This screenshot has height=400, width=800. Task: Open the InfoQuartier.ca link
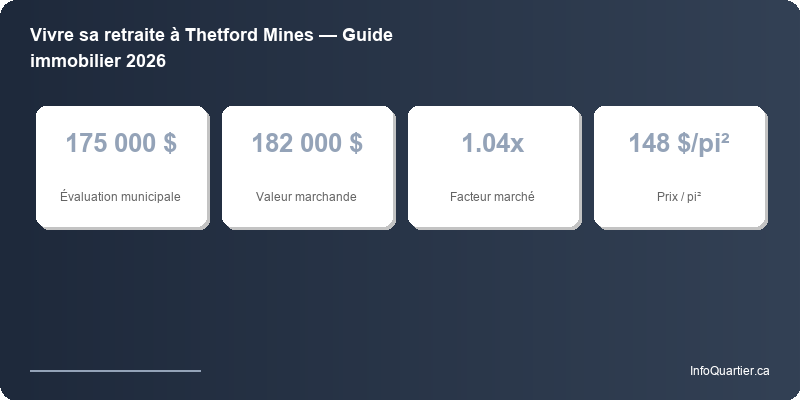click(x=729, y=371)
